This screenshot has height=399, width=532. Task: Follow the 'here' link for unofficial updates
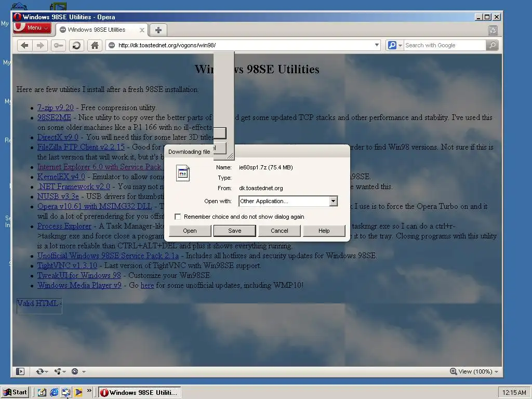147,285
